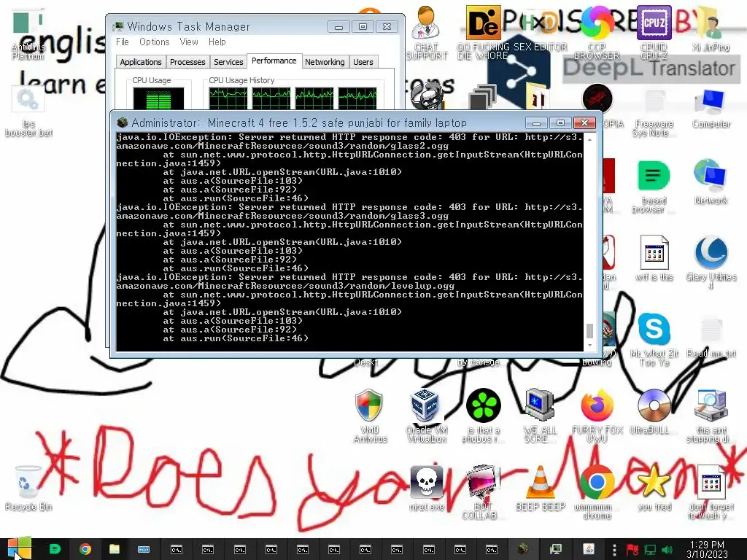This screenshot has height=560, width=747.
Task: Open the mirat.exe skull icon
Action: pos(426,488)
